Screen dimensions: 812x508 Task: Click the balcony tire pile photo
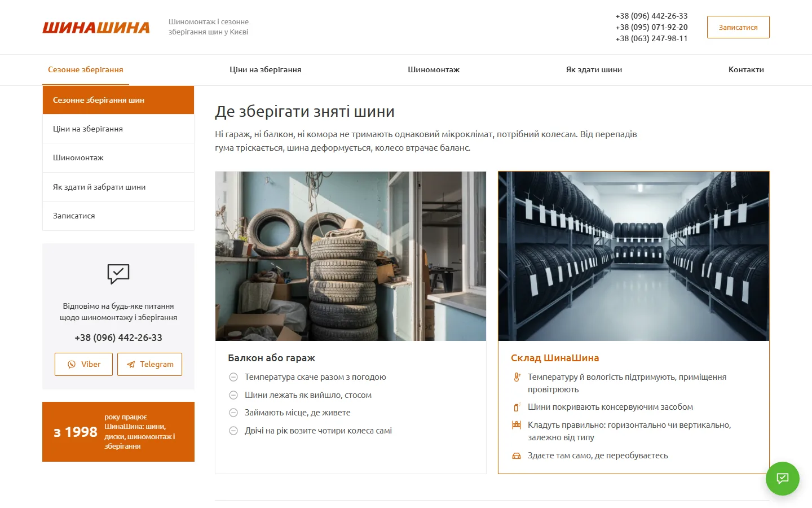click(351, 256)
